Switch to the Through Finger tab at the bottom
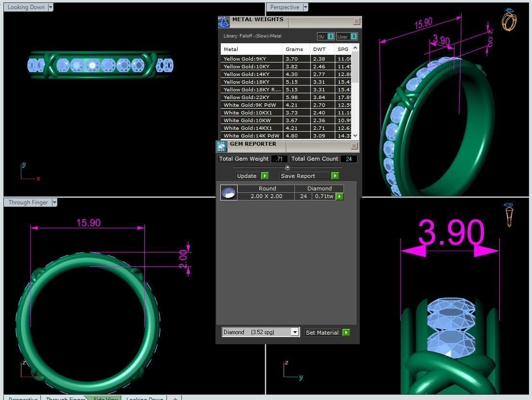Screen dimensions: 532x400 (65, 398)
